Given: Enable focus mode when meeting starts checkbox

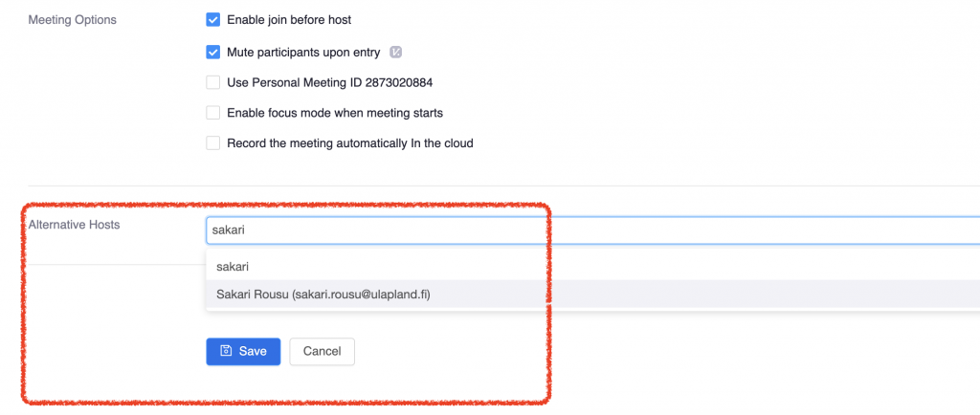Looking at the screenshot, I should click(x=213, y=113).
